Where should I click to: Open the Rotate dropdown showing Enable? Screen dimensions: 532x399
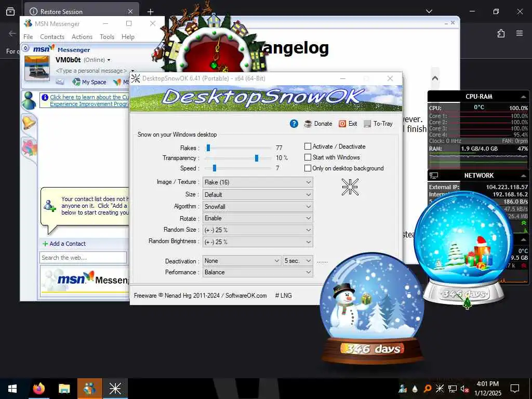[258, 218]
